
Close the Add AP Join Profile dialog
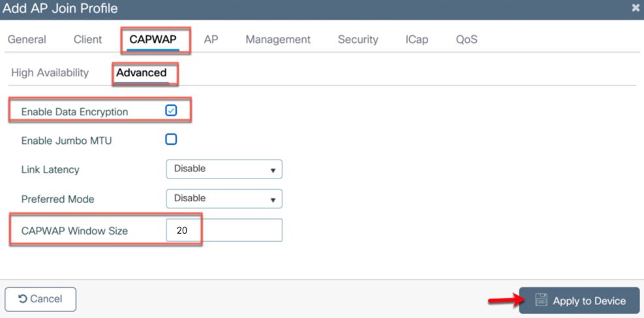coord(636,8)
